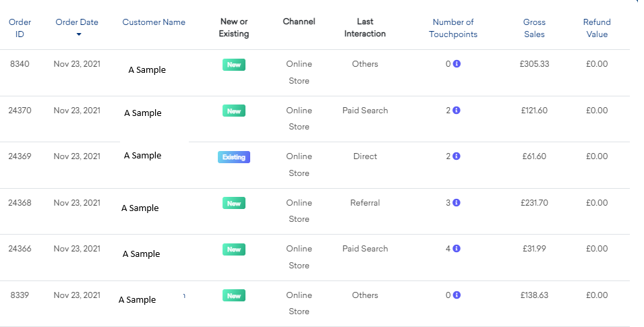Click the Order Date column header text
The width and height of the screenshot is (644, 327).
(x=77, y=22)
